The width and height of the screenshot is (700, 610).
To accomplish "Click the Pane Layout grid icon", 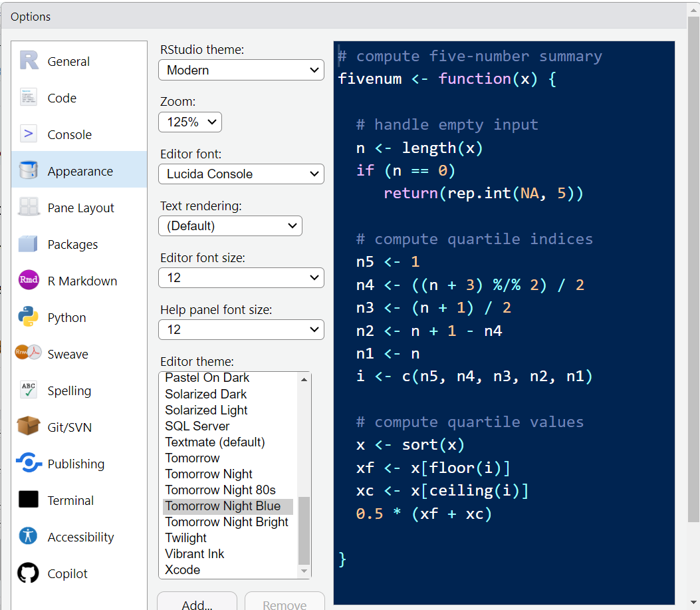I will [x=29, y=208].
